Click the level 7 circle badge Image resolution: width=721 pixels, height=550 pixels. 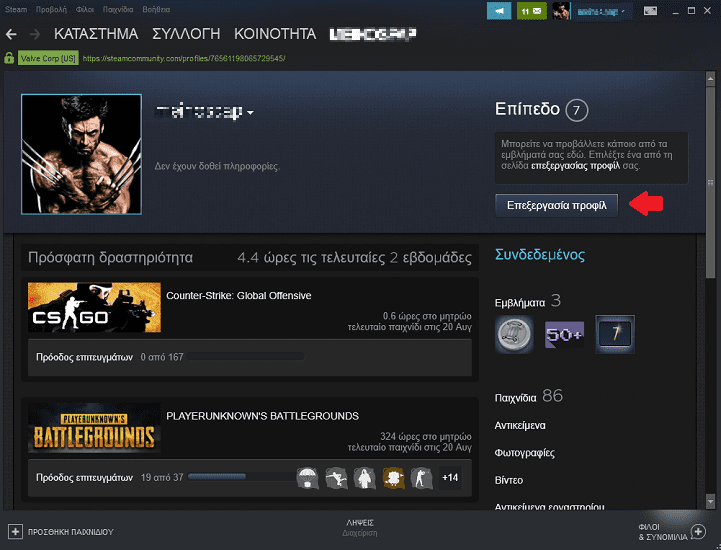pyautogui.click(x=576, y=110)
